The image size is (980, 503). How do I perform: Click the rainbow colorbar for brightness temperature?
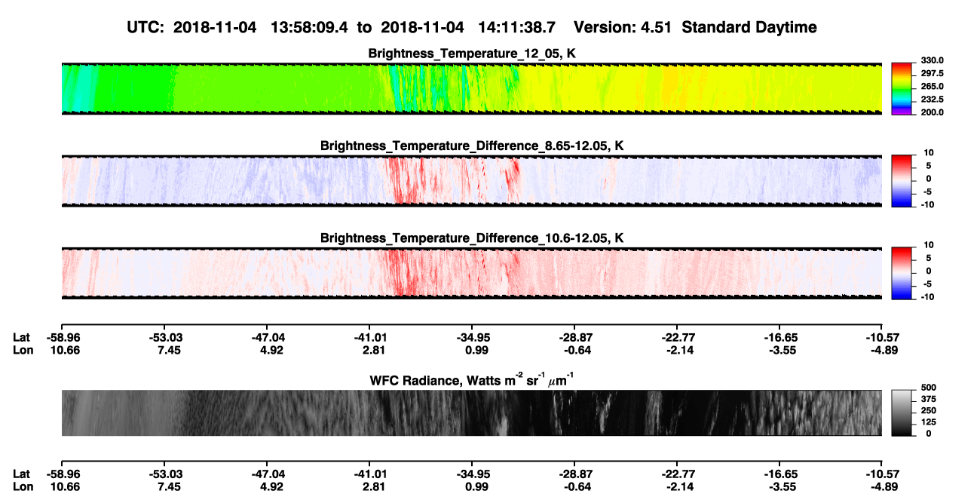[902, 87]
